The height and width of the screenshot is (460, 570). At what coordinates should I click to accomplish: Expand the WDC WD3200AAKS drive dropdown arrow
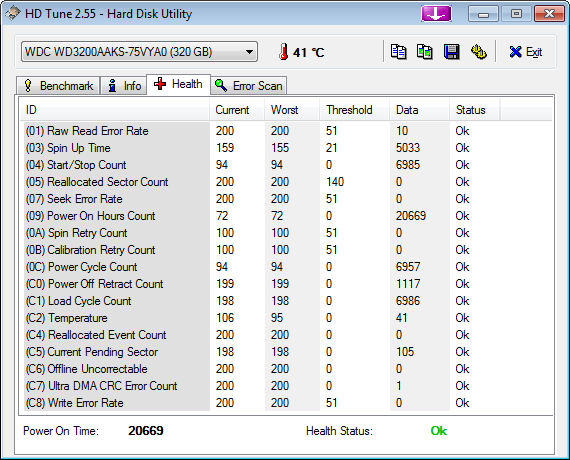point(249,52)
